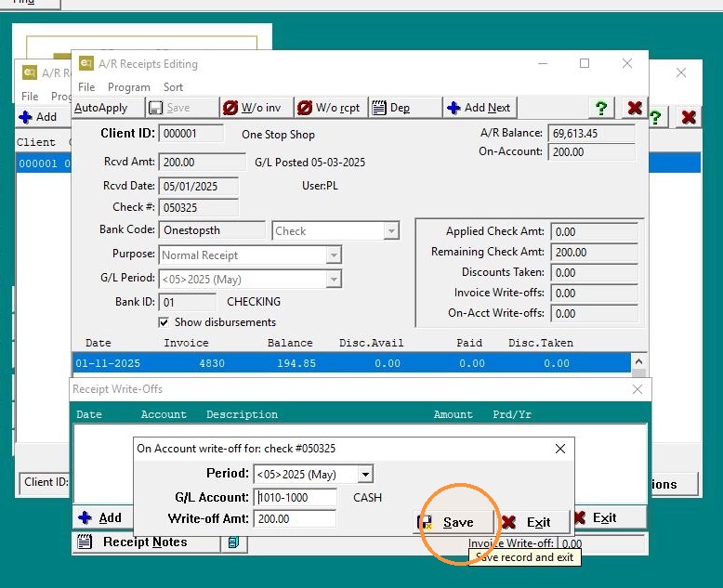Expand the G/L Period dropdown
723x588 pixels.
334,279
